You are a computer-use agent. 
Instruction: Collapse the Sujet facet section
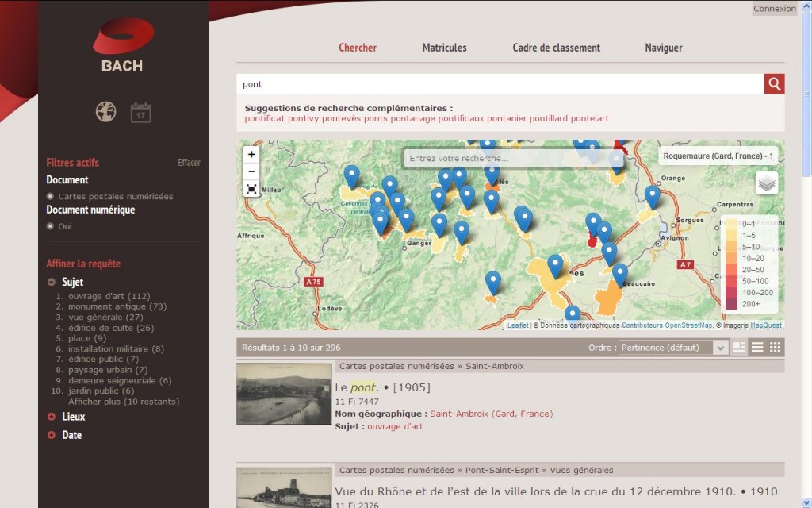pos(52,282)
